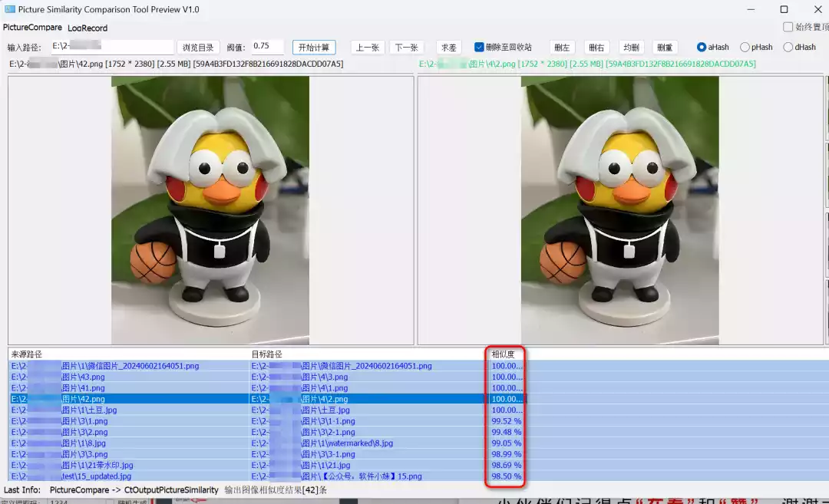Click the 浏览目录 browse directory button
The image size is (829, 504).
pyautogui.click(x=199, y=48)
